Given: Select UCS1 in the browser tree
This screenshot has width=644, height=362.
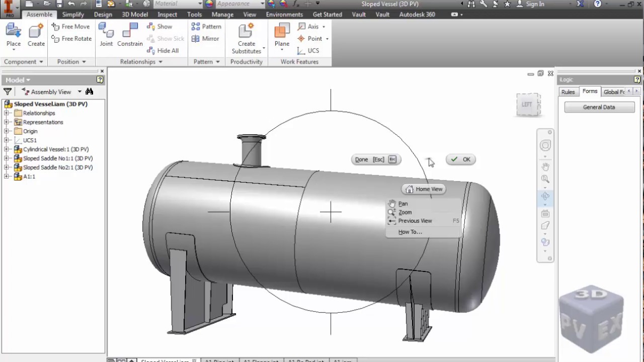Looking at the screenshot, I should pos(30,140).
